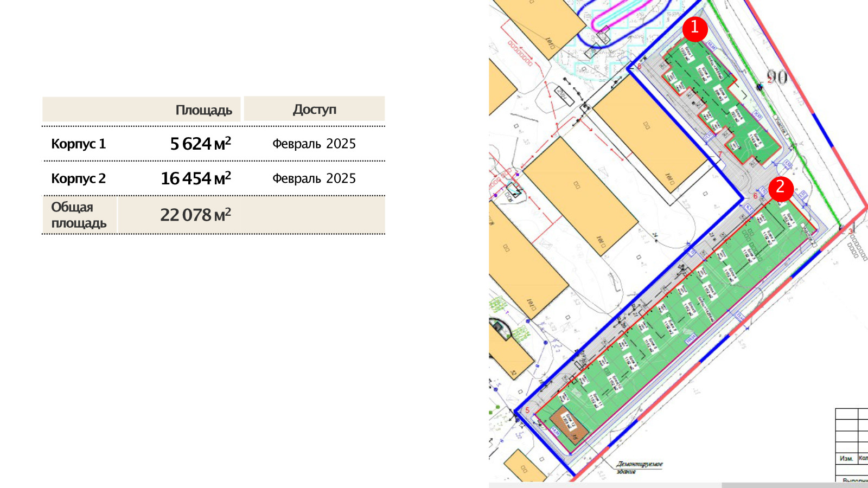Click red corner point 8 on blue boundary
Screen dimensions: 868x488
(x=639, y=67)
